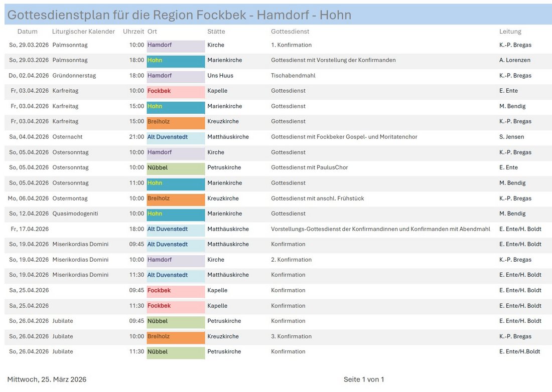
Task: Click the Mittwoch, 25. März 2026 footer date
Action: coord(47,379)
